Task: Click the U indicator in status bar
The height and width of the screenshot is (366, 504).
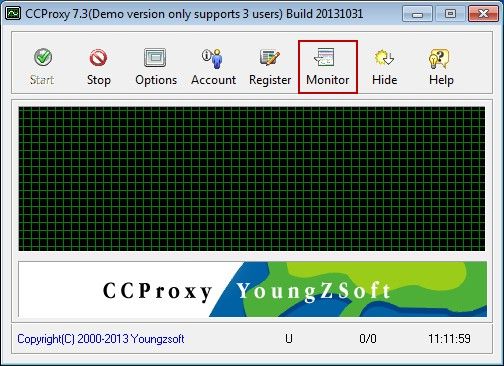Action: [x=289, y=339]
